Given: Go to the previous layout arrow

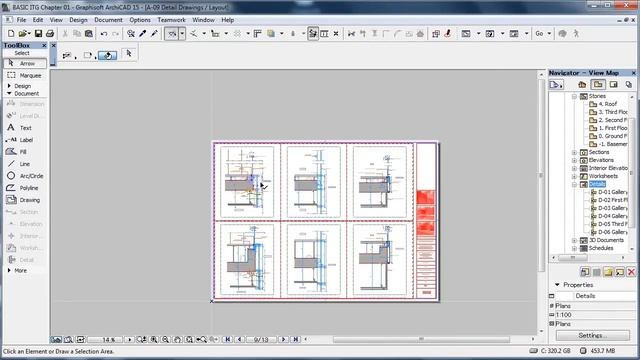Looking at the screenshot, I should point(240,339).
